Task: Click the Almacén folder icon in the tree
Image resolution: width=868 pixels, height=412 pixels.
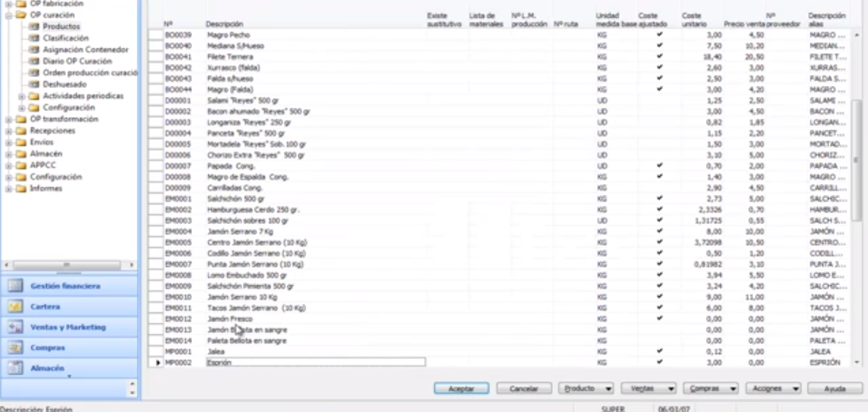Action: coord(21,153)
